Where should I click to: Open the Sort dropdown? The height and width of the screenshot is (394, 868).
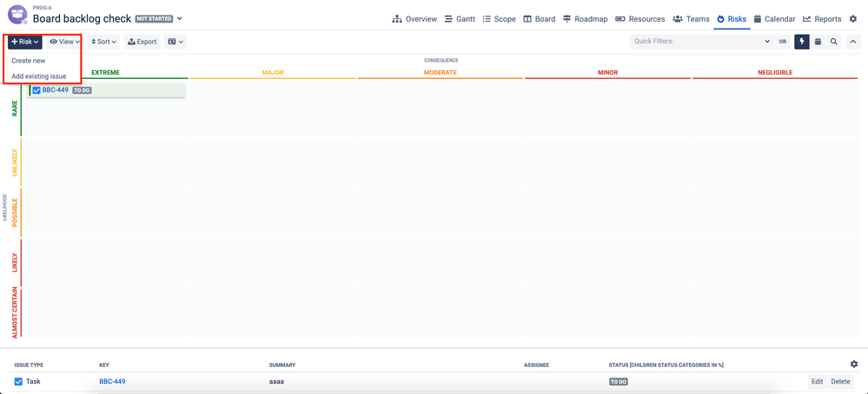pos(103,42)
